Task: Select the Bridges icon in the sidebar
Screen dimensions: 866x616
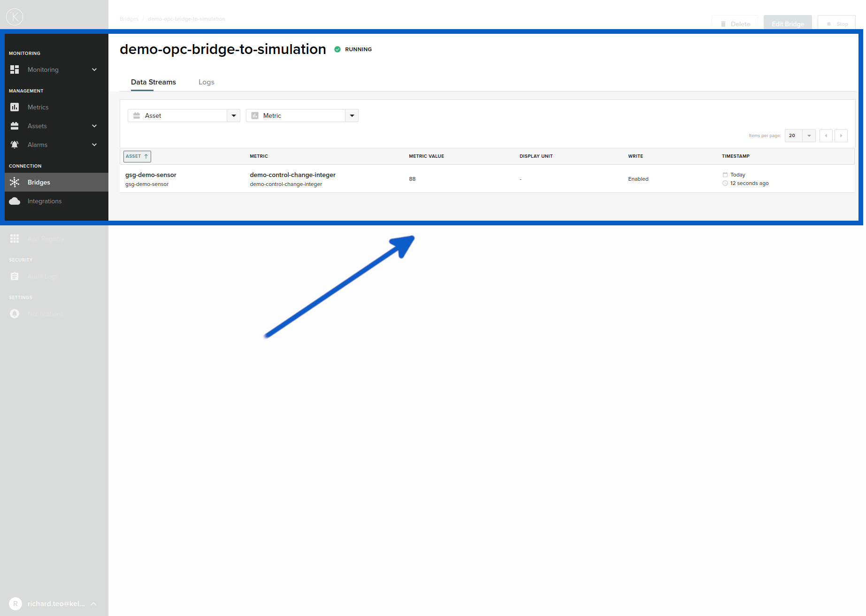Action: (x=15, y=182)
